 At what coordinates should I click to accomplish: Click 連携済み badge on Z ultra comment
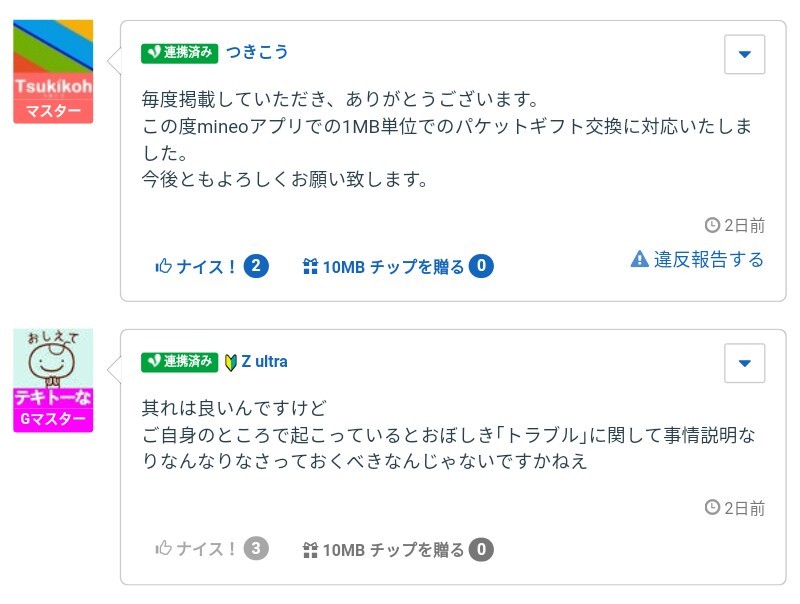pyautogui.click(x=180, y=361)
